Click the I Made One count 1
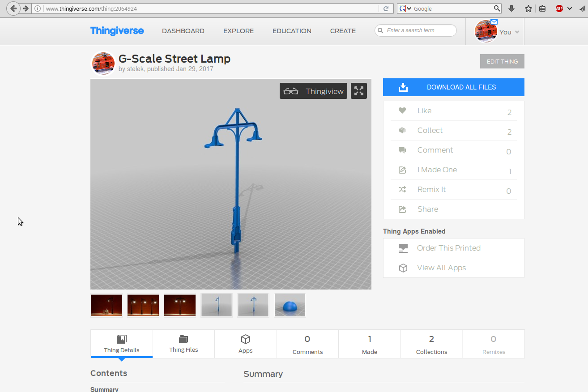The image size is (588, 392). (x=510, y=171)
